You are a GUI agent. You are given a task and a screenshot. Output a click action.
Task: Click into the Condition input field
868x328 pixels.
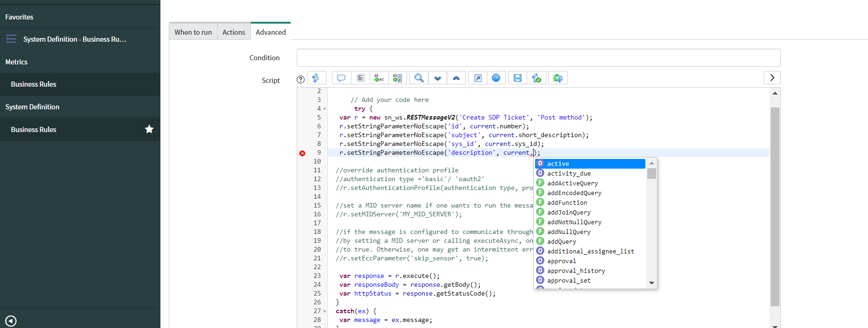pos(538,58)
